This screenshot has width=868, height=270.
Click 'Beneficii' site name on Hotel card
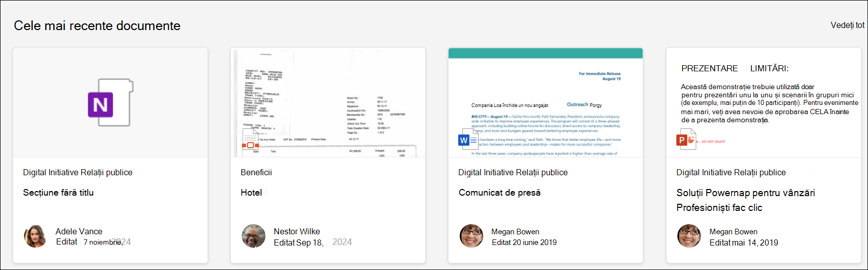(x=256, y=172)
